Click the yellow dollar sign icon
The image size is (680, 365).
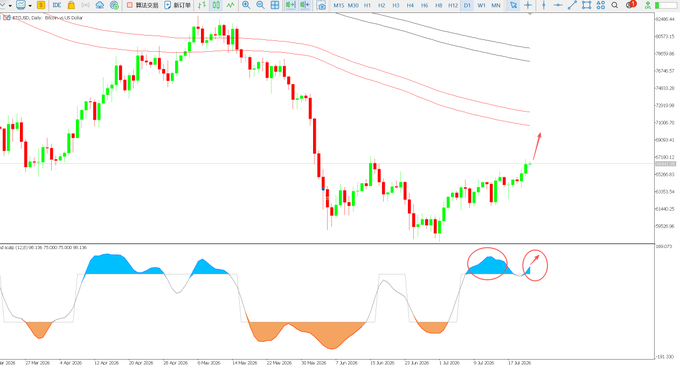coord(41,5)
